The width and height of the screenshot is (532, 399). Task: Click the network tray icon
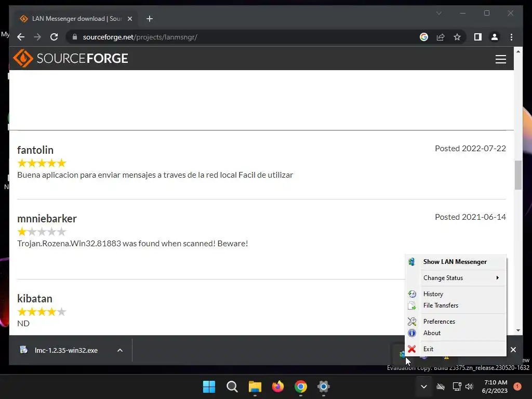(457, 387)
